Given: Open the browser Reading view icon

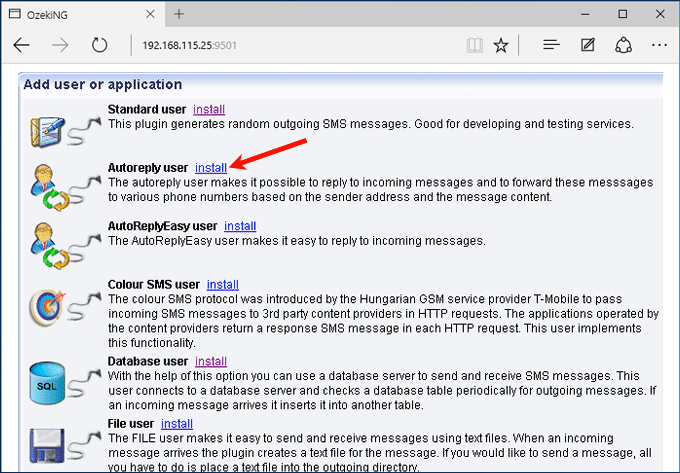Looking at the screenshot, I should click(x=474, y=46).
